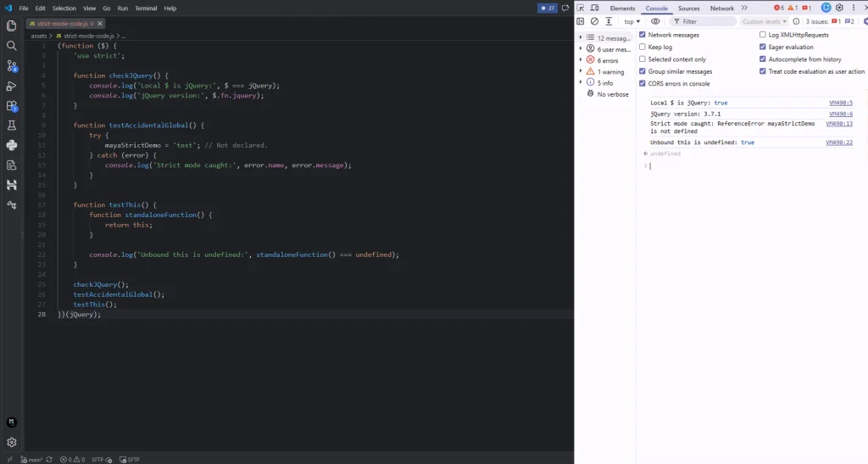
Task: Open problems errors and warnings count
Action: pyautogui.click(x=72, y=460)
